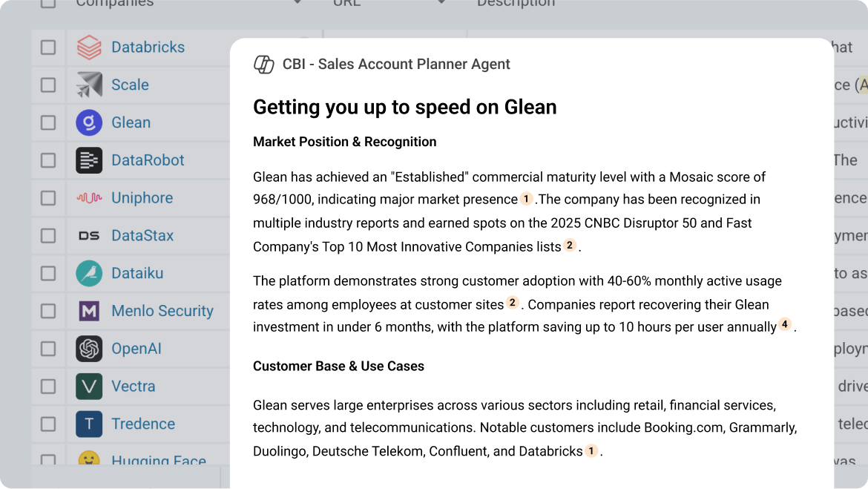The image size is (868, 489).
Task: Check the Glean row checkbox
Action: coord(48,122)
